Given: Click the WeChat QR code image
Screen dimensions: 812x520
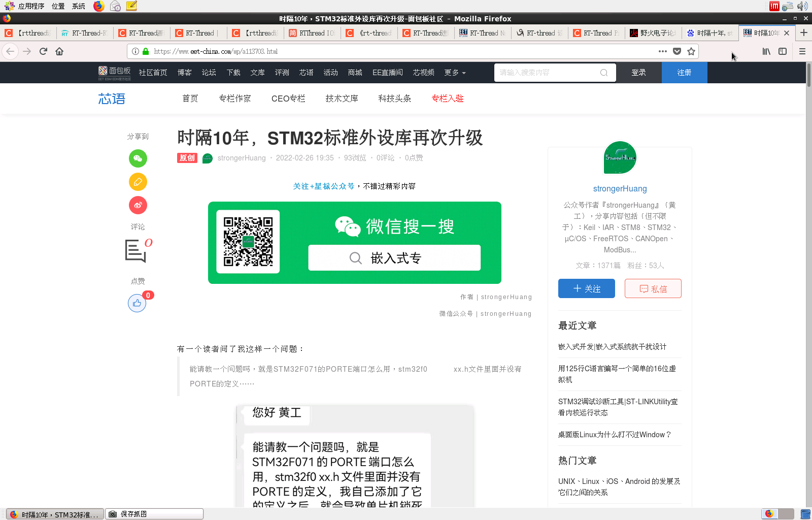Looking at the screenshot, I should (248, 242).
